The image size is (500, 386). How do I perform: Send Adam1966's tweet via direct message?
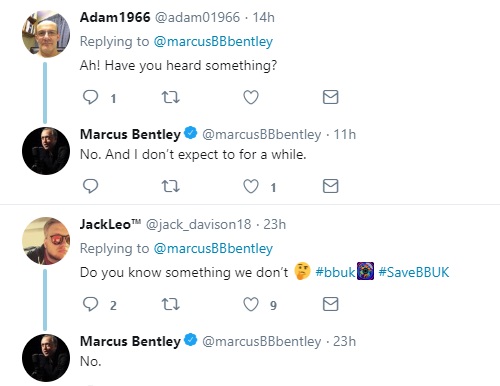coord(330,97)
